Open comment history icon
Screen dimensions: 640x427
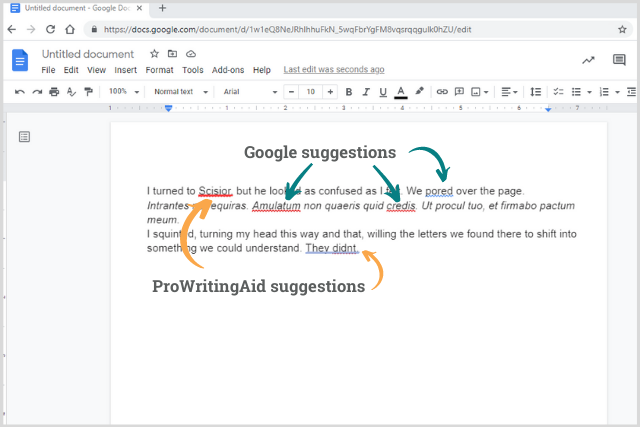619,60
